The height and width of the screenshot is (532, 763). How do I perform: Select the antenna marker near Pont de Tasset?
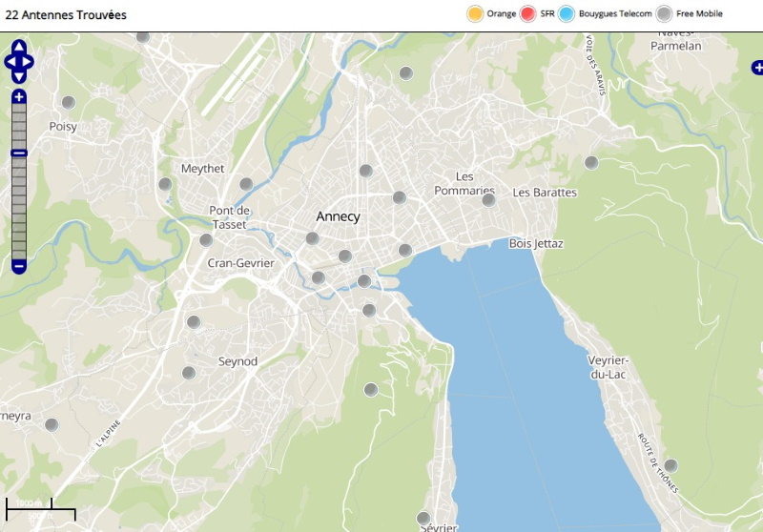(206, 240)
